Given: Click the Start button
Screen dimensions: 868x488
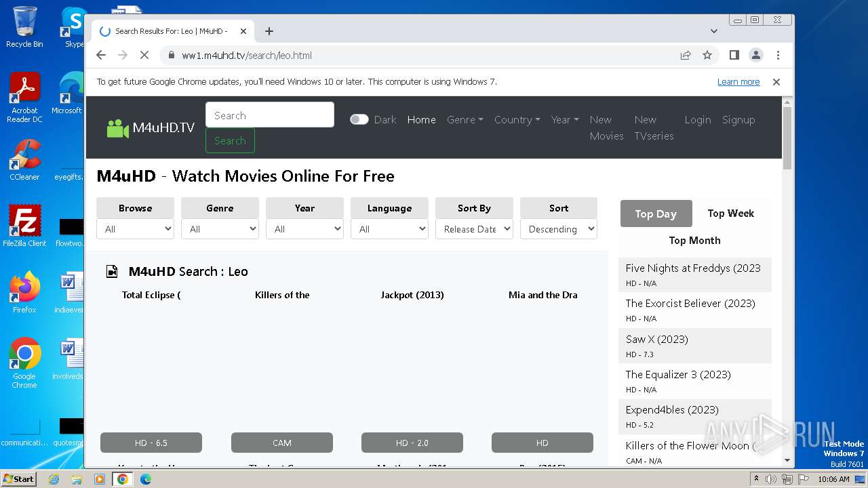Looking at the screenshot, I should 19,479.
